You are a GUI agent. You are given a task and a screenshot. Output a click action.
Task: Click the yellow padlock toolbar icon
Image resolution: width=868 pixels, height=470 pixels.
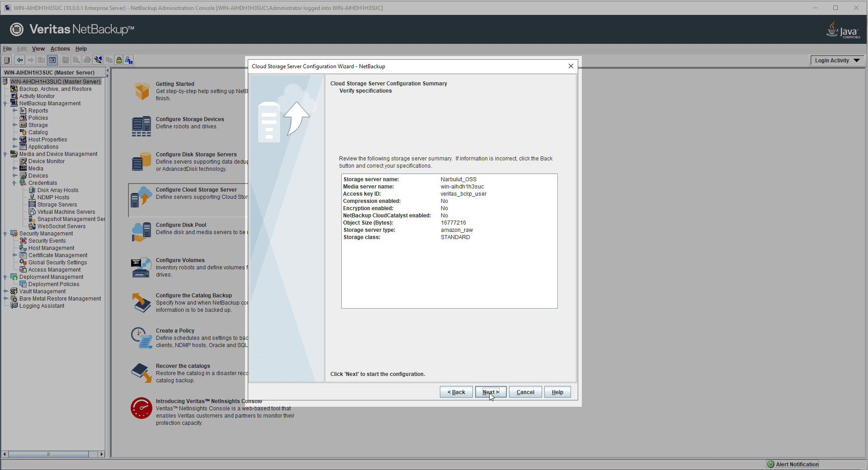(119, 60)
